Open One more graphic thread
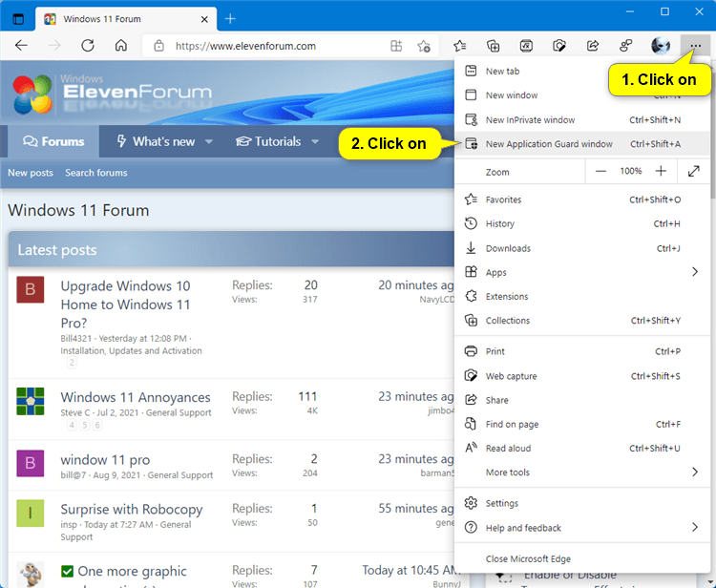Screen dimensions: 716x588 [132, 571]
